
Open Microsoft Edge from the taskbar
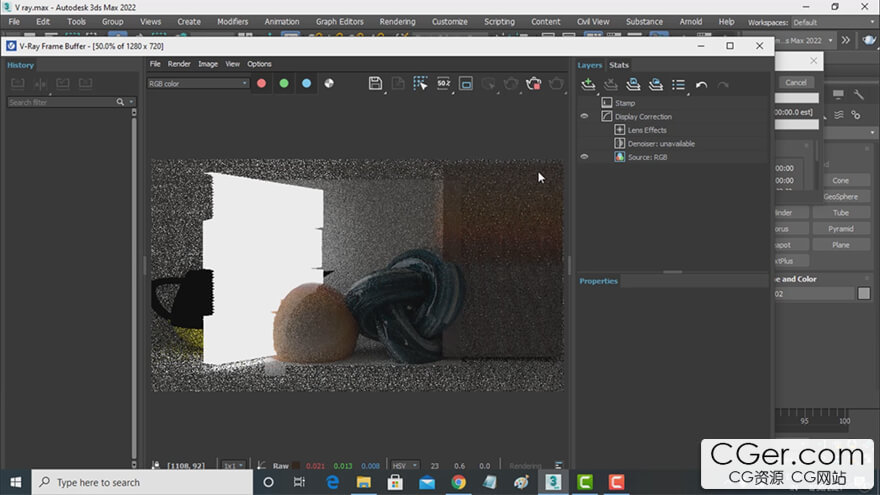(x=332, y=482)
